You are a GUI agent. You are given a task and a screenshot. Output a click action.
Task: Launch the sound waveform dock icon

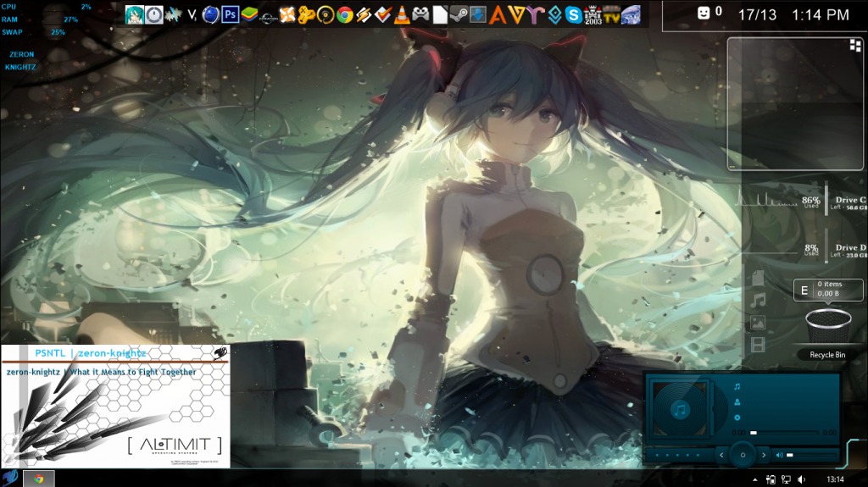point(173,15)
